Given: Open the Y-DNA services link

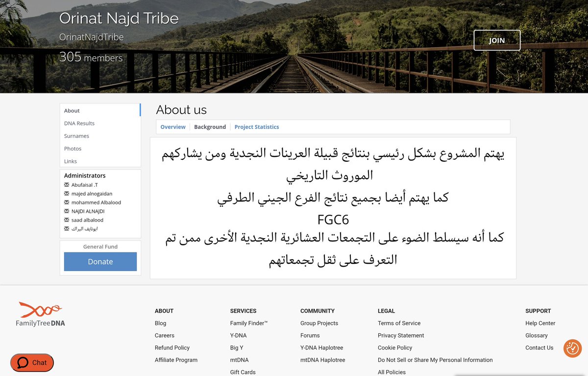Looking at the screenshot, I should click(x=239, y=336).
